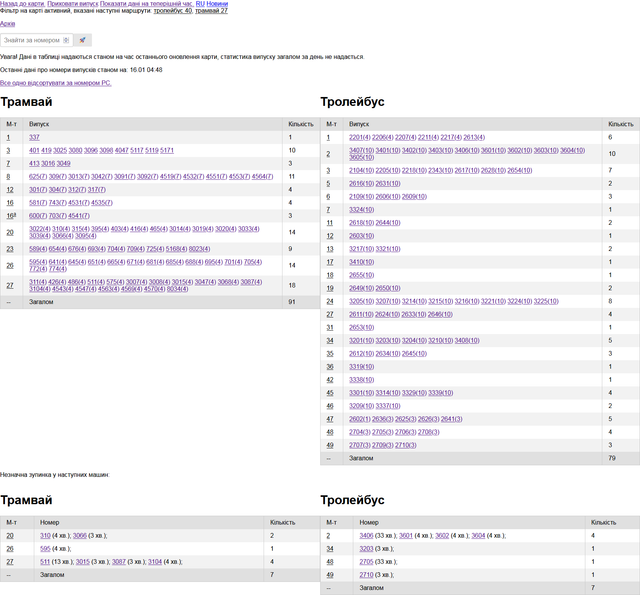Open tram vehicle 4535(7) link
This screenshot has width=640, height=595.
[x=102, y=203]
